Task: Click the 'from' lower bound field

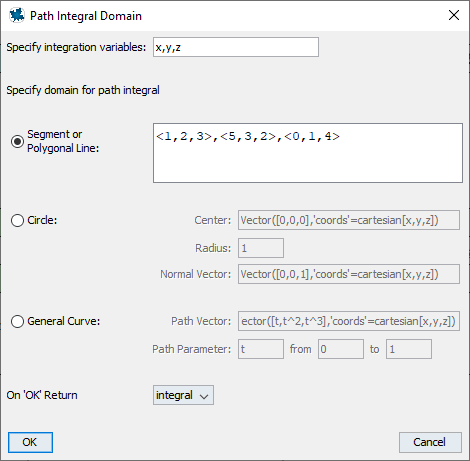Action: (x=341, y=349)
